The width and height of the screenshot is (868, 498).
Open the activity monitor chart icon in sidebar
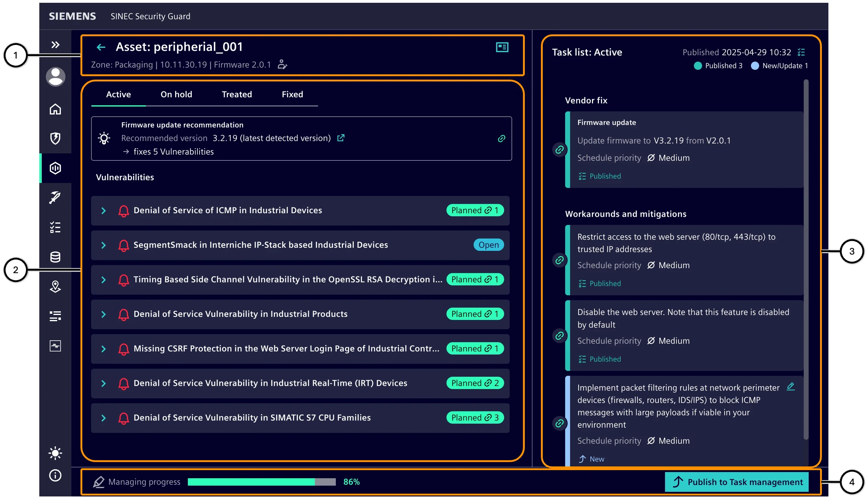tap(55, 346)
